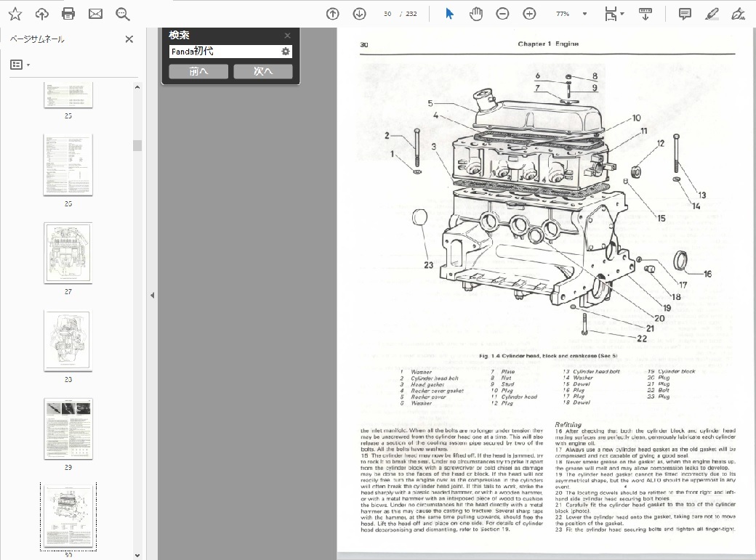The width and height of the screenshot is (756, 560).
Task: Click the total page count '232'
Action: click(x=411, y=14)
